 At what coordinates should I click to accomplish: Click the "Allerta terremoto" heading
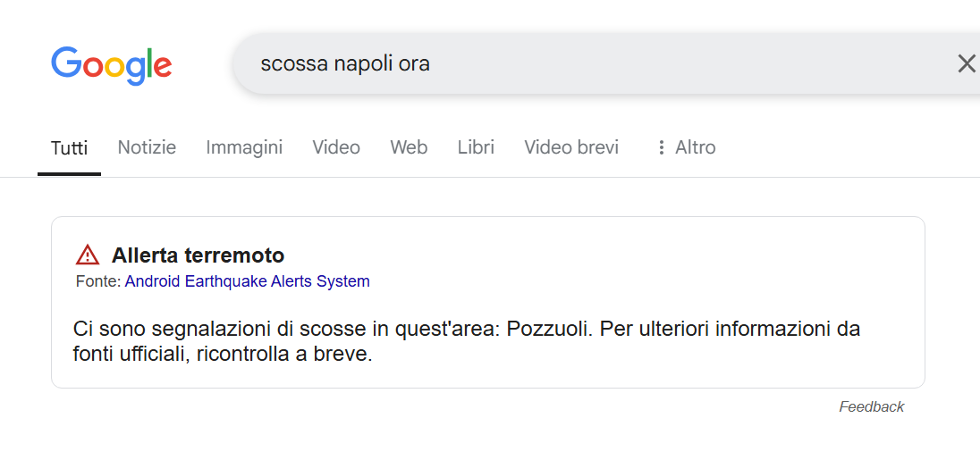pos(198,255)
